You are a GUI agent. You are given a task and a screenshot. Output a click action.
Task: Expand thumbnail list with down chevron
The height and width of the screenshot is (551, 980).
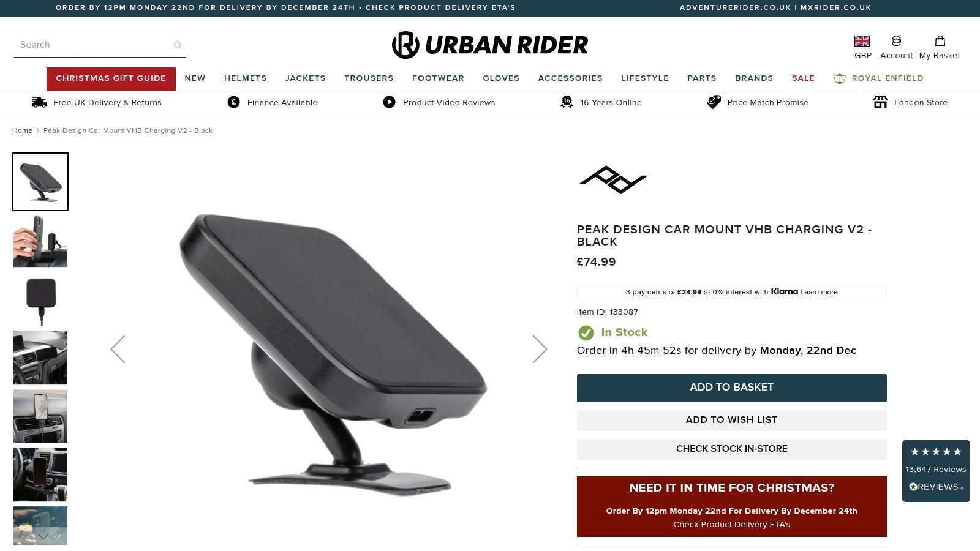[x=43, y=536]
